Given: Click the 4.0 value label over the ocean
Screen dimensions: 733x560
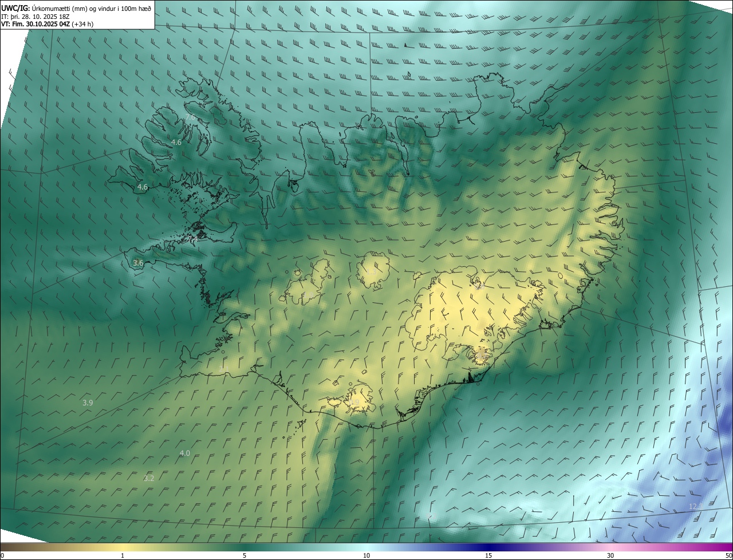Looking at the screenshot, I should (184, 453).
